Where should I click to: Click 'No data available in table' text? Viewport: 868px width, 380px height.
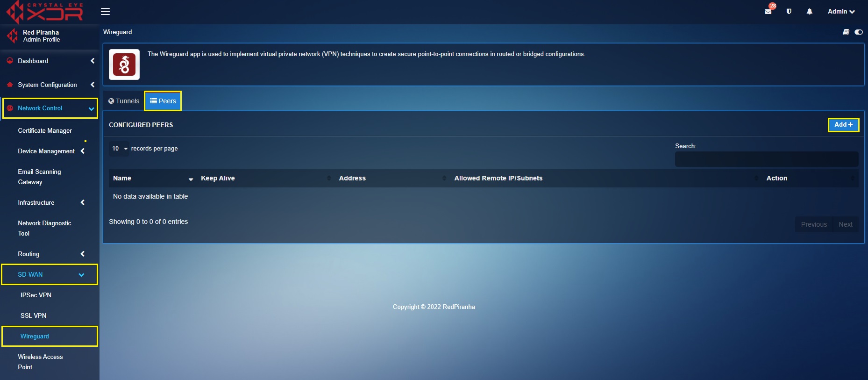click(150, 196)
